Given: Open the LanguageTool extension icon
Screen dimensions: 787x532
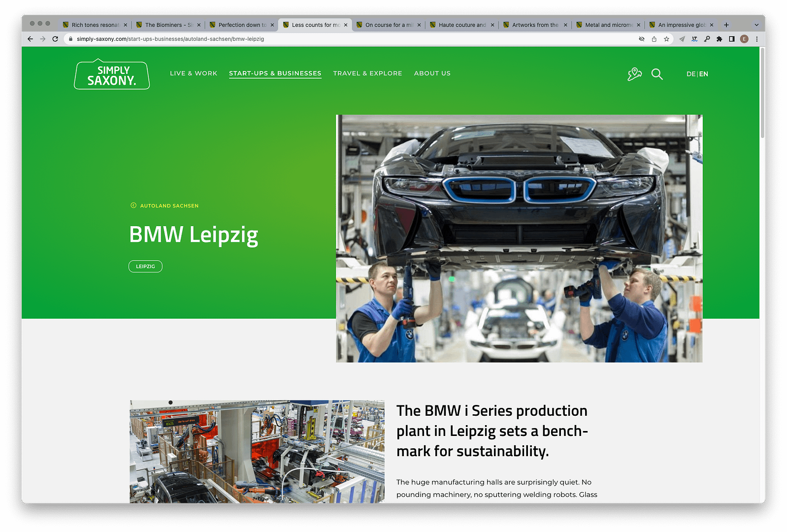Looking at the screenshot, I should pyautogui.click(x=694, y=39).
